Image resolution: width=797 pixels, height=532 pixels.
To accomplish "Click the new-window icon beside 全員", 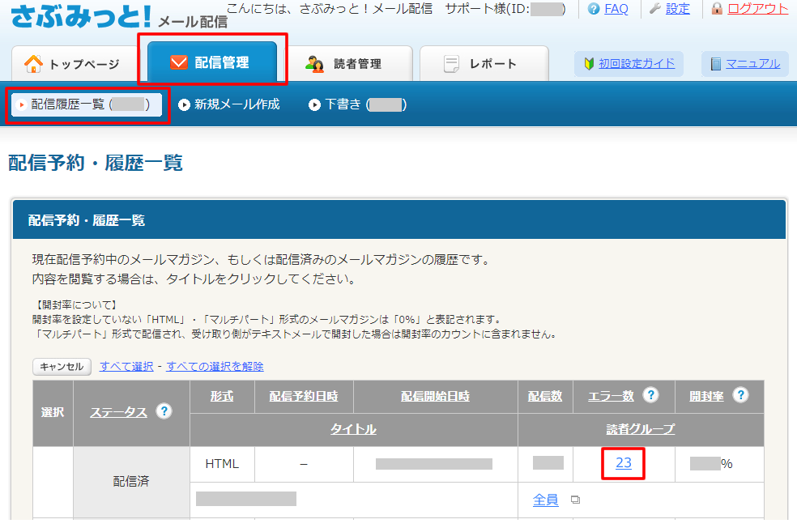I will click(x=575, y=500).
